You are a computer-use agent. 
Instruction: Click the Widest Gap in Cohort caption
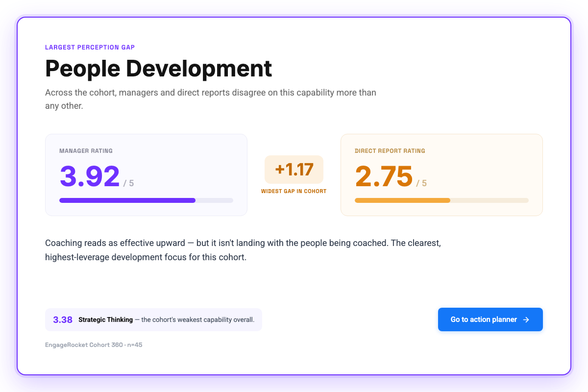pos(294,191)
